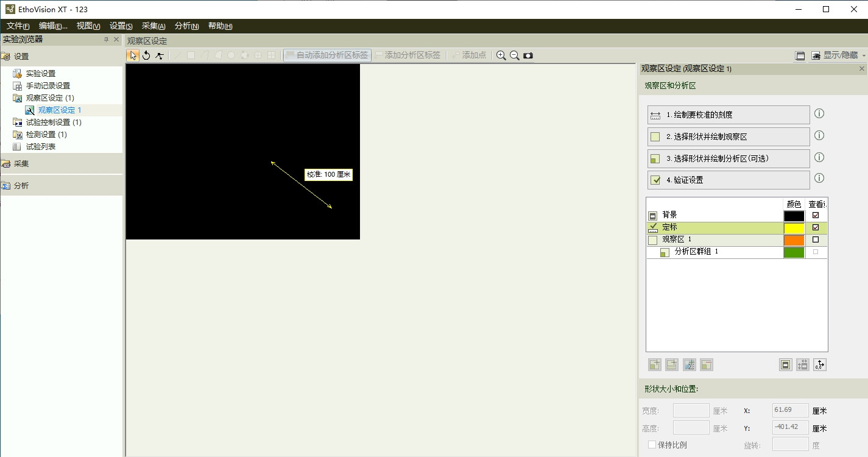Expand the 采集 section

point(61,163)
